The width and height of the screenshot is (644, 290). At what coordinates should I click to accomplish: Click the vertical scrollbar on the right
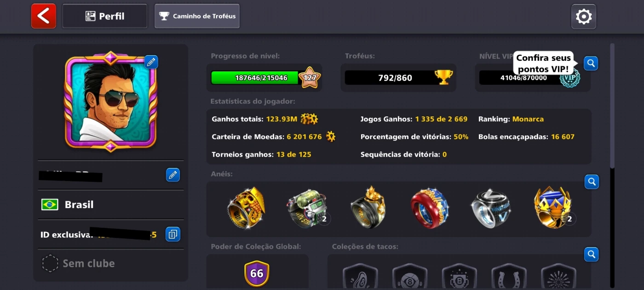612,166
